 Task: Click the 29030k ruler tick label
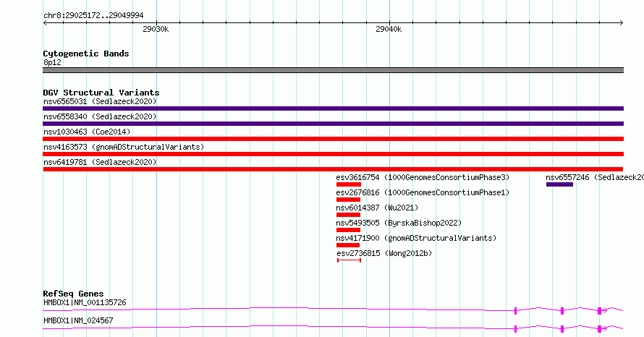pyautogui.click(x=156, y=29)
